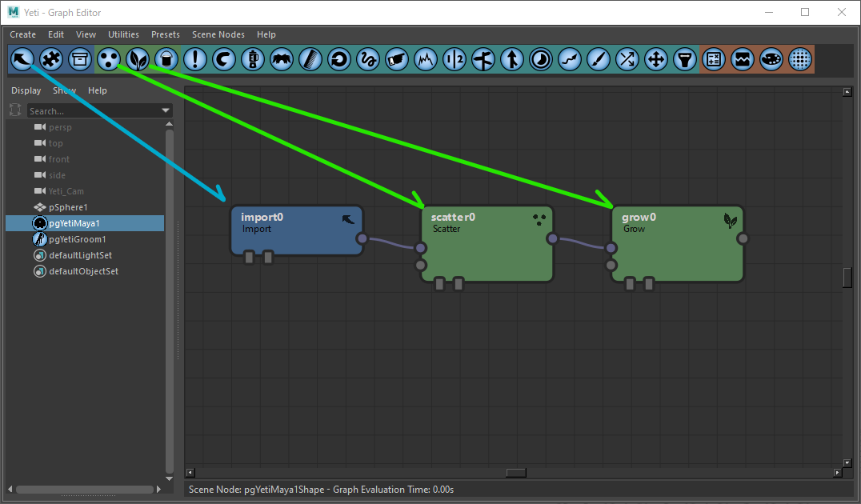The image size is (861, 504).
Task: Click the squiggle line toolbar icon
Action: [x=368, y=59]
